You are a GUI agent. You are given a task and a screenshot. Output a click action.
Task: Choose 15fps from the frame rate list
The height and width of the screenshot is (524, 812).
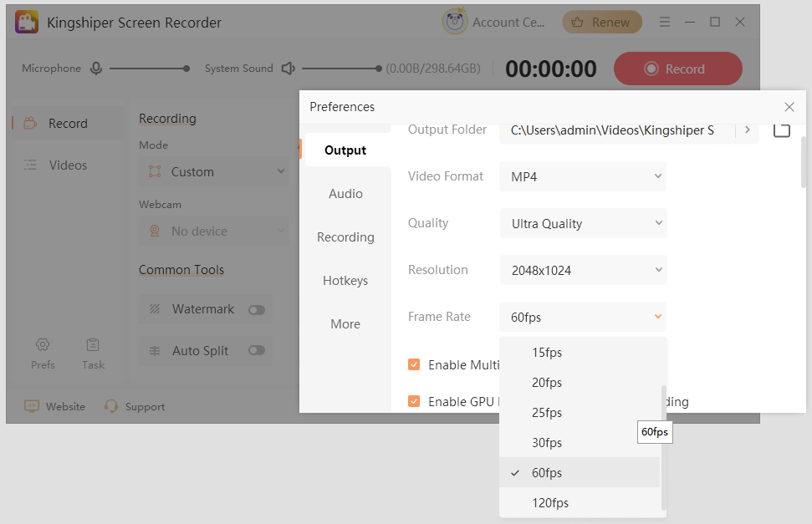click(x=580, y=353)
